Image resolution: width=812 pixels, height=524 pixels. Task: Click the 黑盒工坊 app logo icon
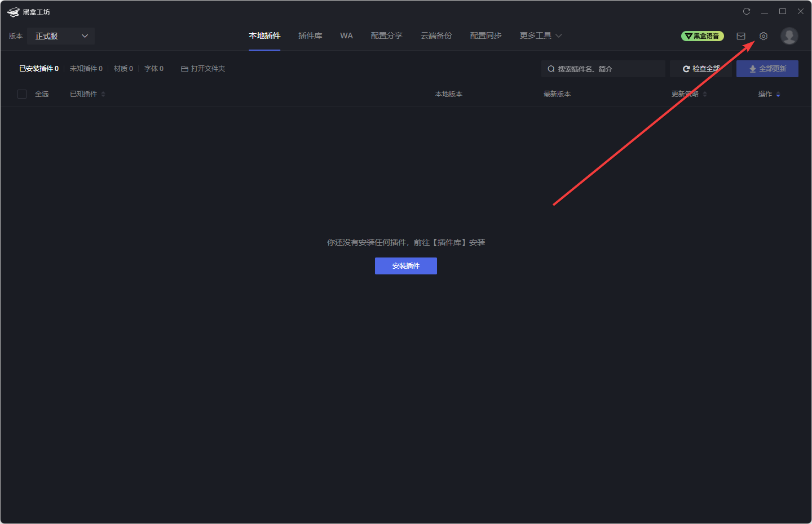tap(13, 12)
